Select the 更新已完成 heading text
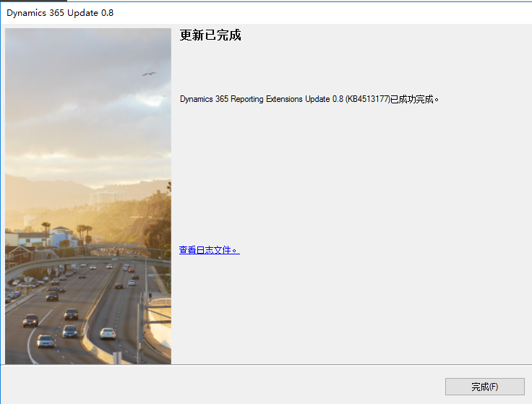 pyautogui.click(x=210, y=35)
